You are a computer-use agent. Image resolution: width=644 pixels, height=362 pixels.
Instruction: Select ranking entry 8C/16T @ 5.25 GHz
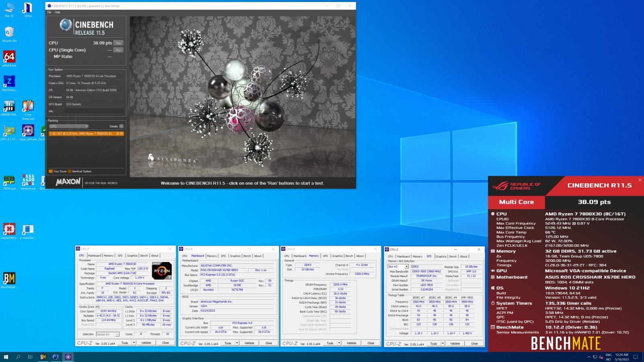click(86, 134)
